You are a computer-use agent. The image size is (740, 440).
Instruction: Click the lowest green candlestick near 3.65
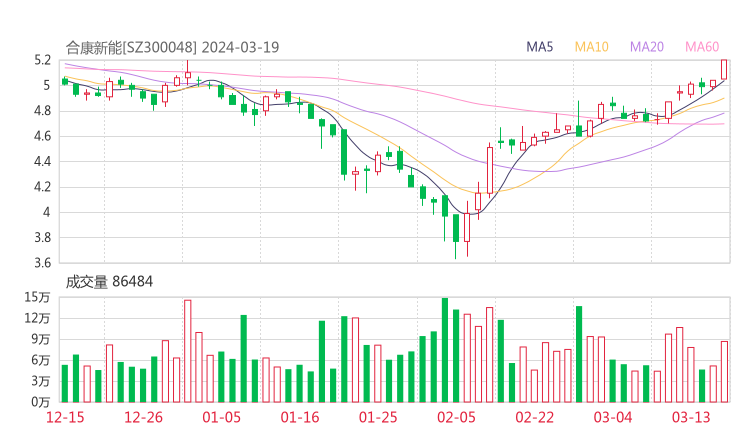point(456,236)
